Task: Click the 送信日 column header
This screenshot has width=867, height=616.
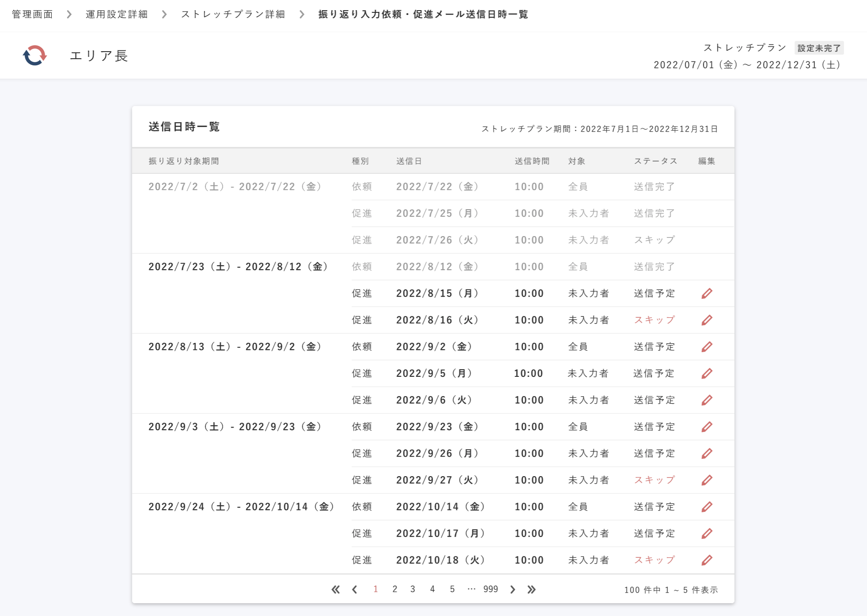Action: pyautogui.click(x=409, y=161)
